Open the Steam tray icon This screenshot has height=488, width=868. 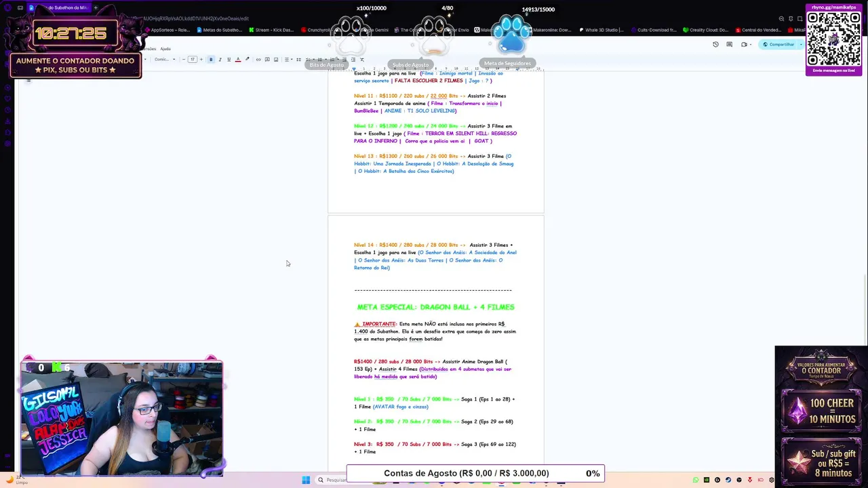(728, 480)
